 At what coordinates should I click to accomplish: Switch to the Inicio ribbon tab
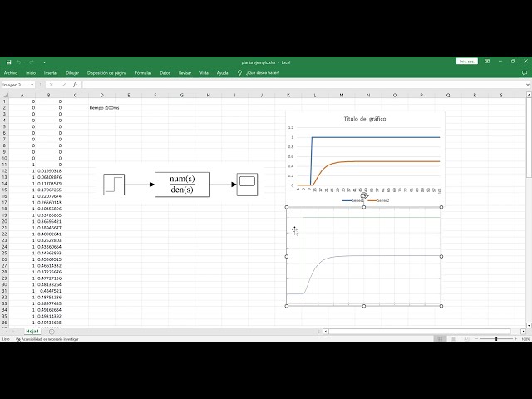(31, 73)
